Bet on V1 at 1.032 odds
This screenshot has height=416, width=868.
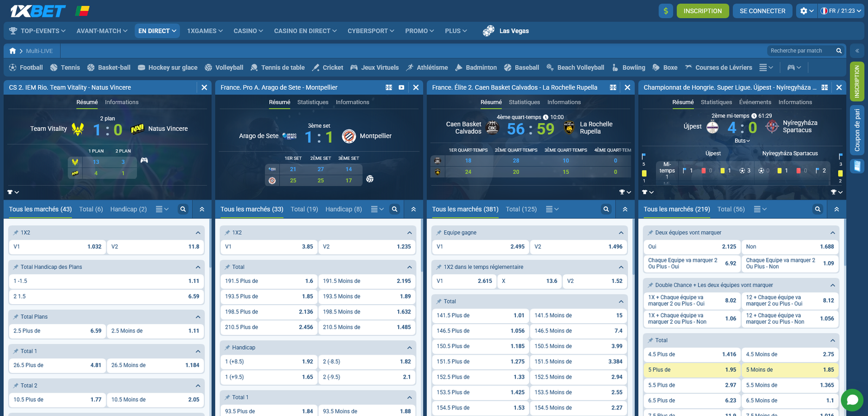pos(57,247)
